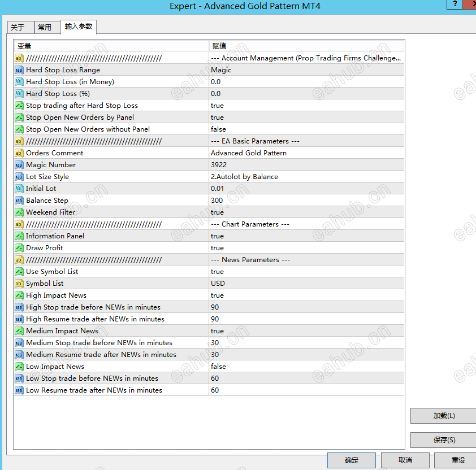Switch to the 关于 tab
Image resolution: width=476 pixels, height=470 pixels.
pos(20,28)
